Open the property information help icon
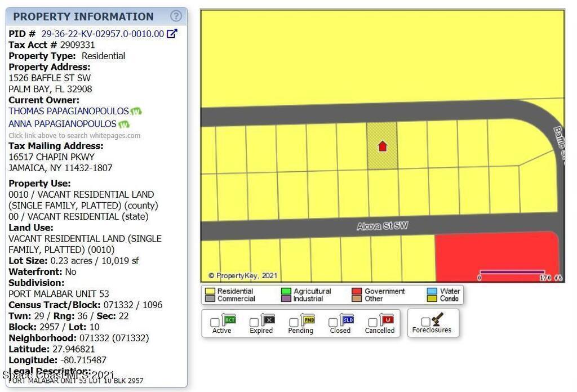 [x=176, y=16]
